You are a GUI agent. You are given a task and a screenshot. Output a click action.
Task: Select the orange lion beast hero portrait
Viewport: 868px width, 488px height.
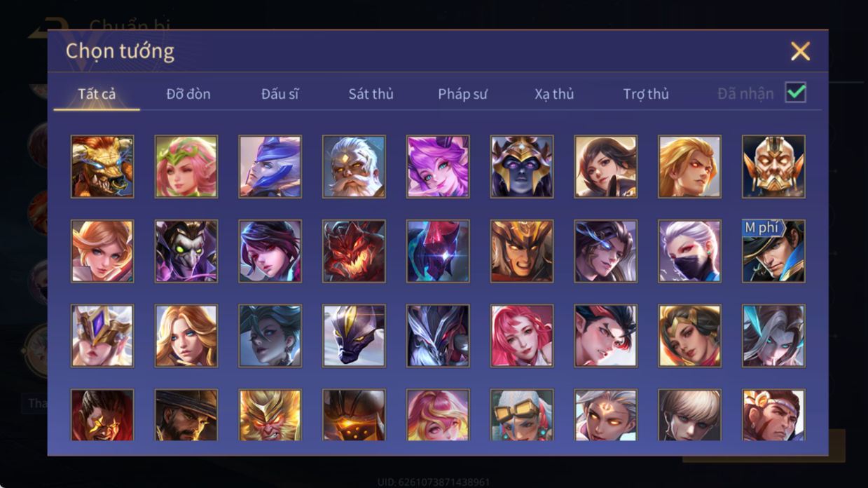click(x=102, y=167)
